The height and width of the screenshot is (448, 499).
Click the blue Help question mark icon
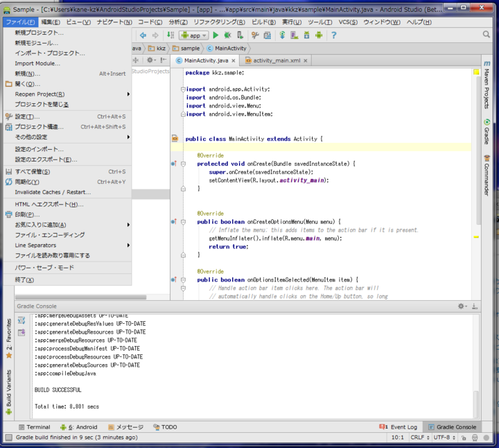pyautogui.click(x=333, y=35)
